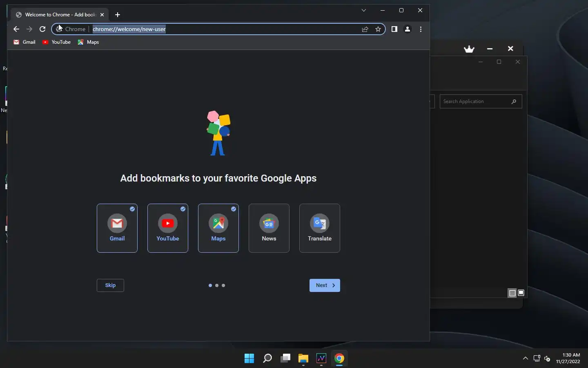The image size is (588, 368).
Task: Open the Windows Start menu
Action: [249, 359]
